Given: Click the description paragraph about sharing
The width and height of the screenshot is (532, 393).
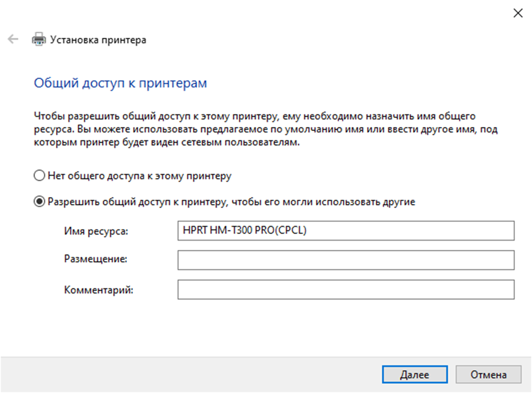Looking at the screenshot, I should [255, 129].
